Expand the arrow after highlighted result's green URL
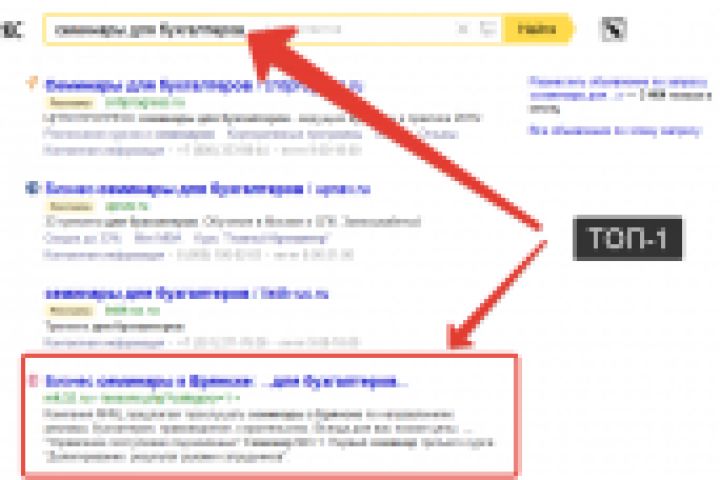 pyautogui.click(x=236, y=398)
